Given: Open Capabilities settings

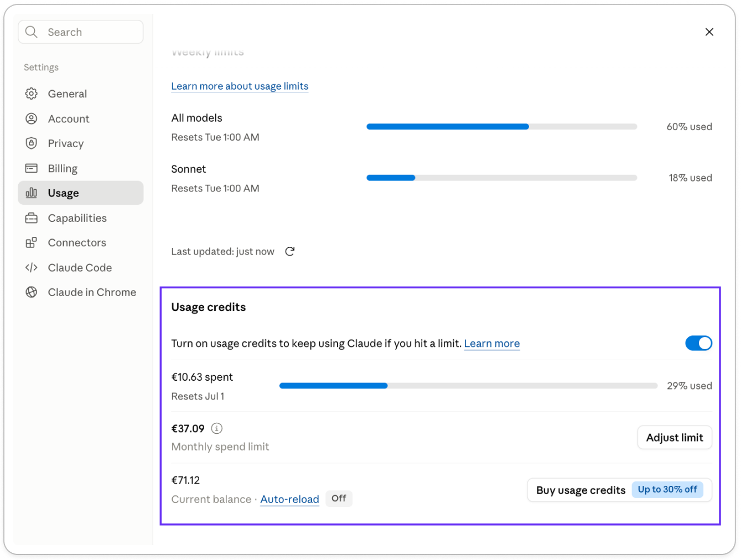Looking at the screenshot, I should (81, 218).
